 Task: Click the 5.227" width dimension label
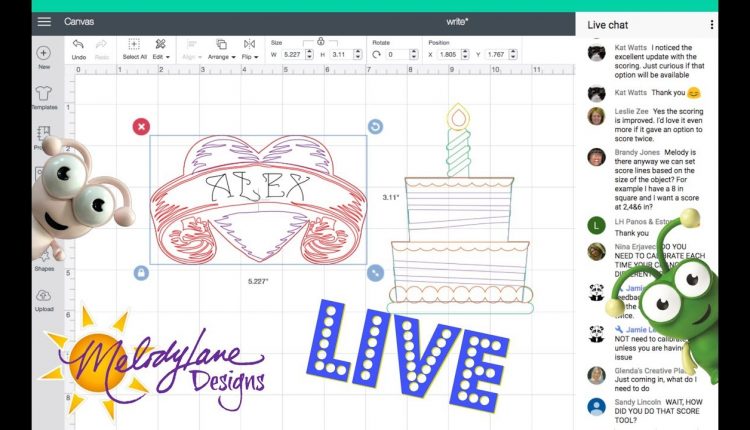(x=258, y=281)
